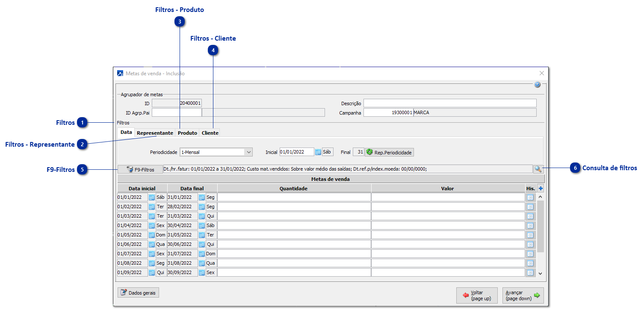644x313 pixels.
Task: Open Dados gerais
Action: [x=138, y=293]
